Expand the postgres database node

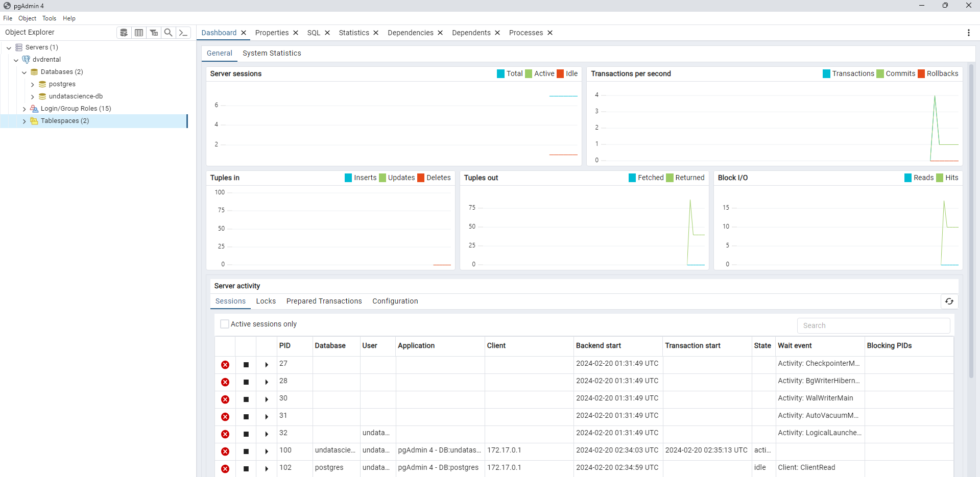[x=32, y=84]
